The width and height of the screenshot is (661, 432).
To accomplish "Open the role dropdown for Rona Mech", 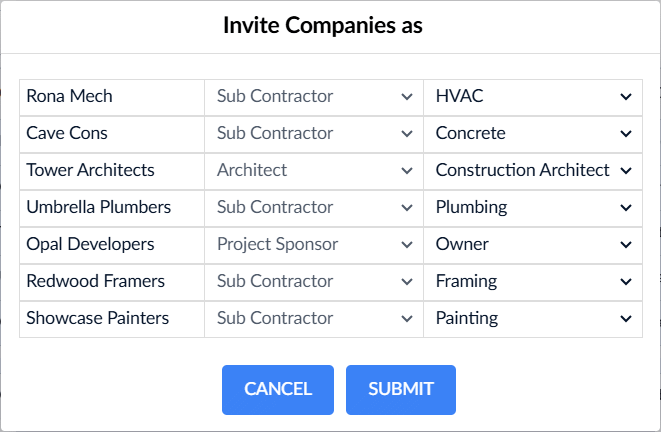I will 314,97.
